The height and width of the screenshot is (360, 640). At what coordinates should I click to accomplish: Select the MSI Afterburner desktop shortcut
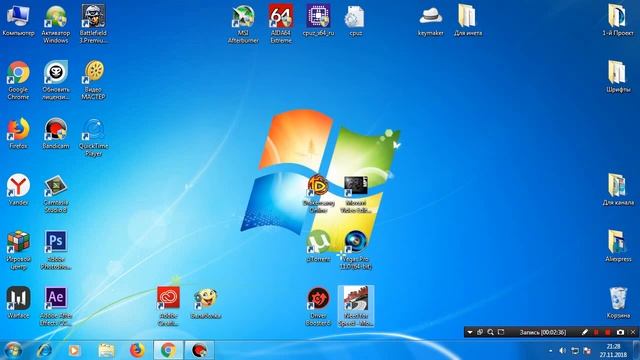(243, 24)
